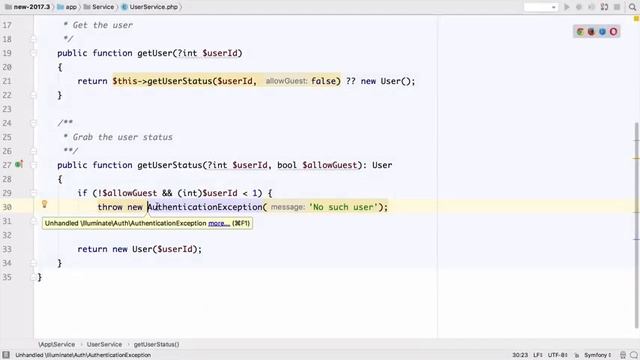This screenshot has height=360, width=640.
Task: Open the inspector profile icon in status bar
Action: tap(623, 355)
